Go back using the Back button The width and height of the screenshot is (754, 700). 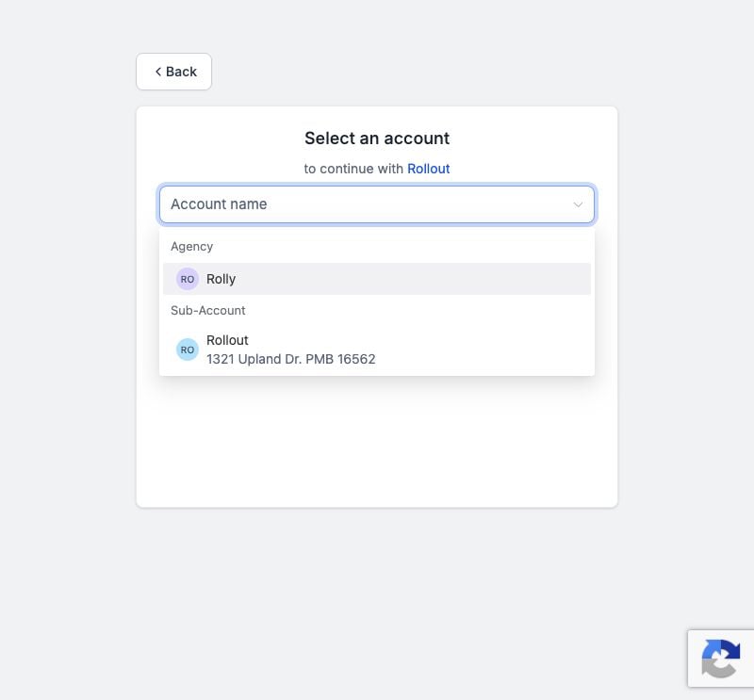[173, 72]
